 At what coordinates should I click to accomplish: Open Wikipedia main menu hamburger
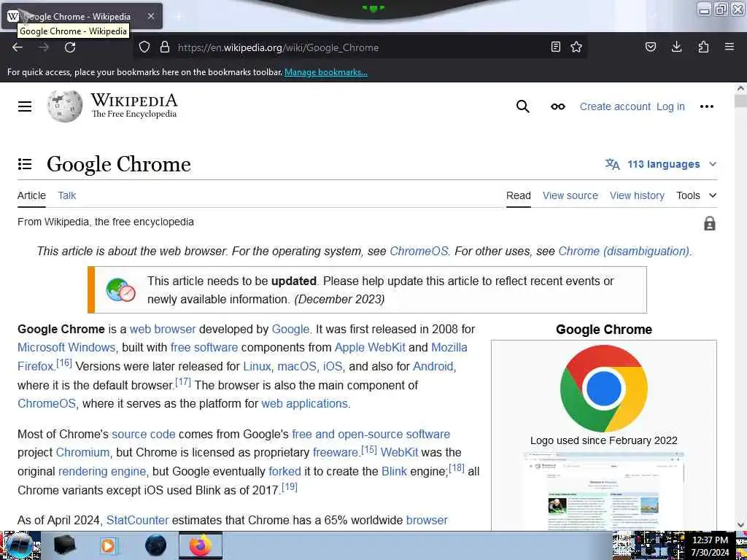(x=25, y=106)
